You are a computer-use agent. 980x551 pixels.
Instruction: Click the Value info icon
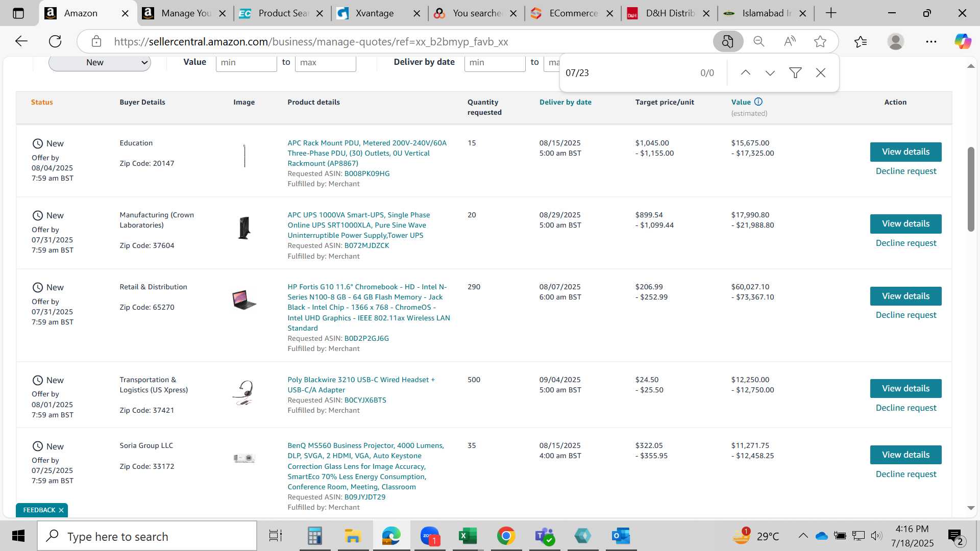[x=758, y=102]
